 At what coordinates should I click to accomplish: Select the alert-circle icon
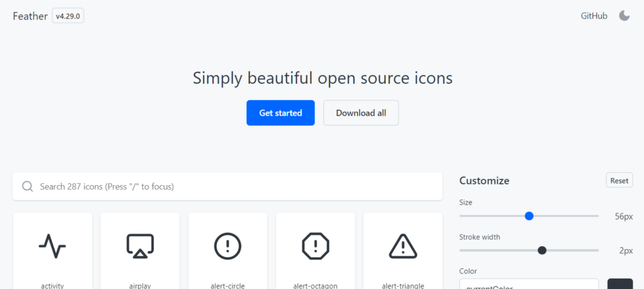coord(227,246)
